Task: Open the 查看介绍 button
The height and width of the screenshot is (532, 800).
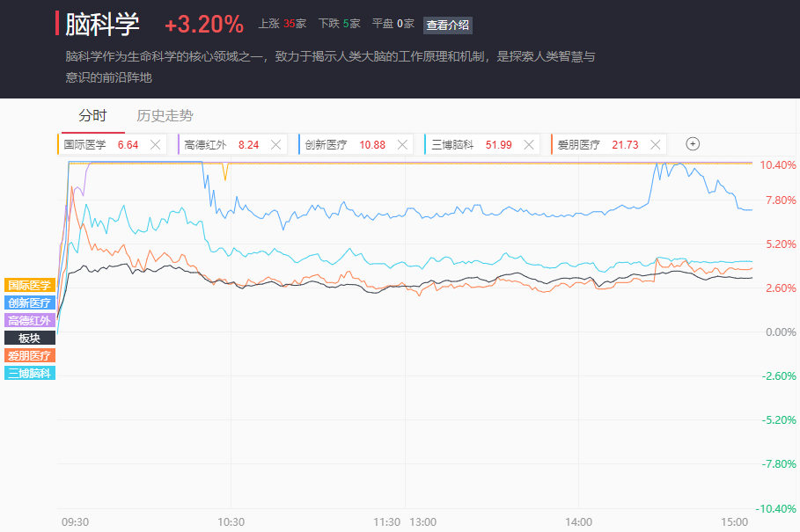Action: tap(447, 25)
